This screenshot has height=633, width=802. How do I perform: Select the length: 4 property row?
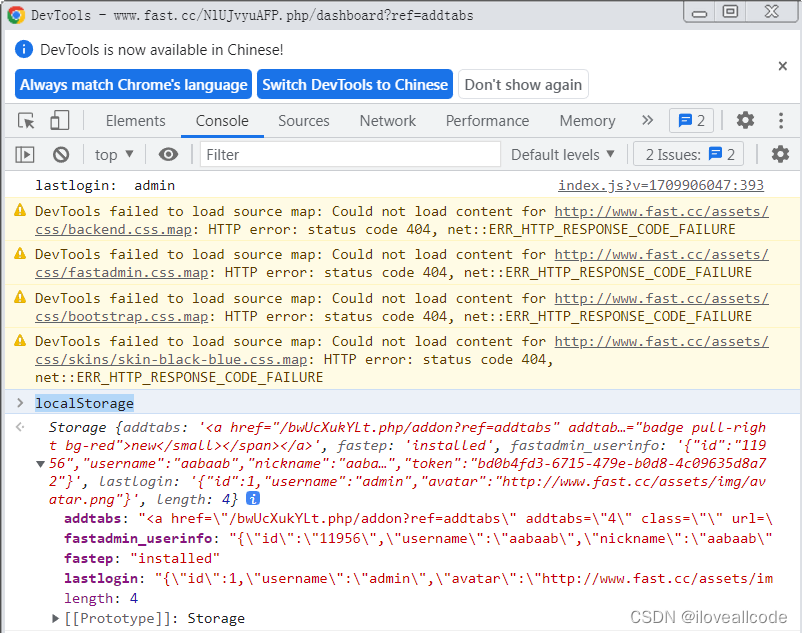point(101,598)
